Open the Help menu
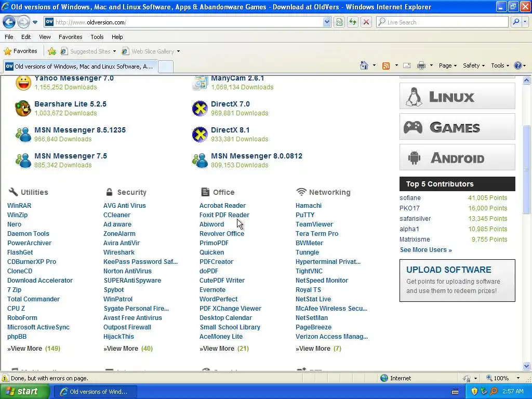This screenshot has height=399, width=532. (117, 37)
